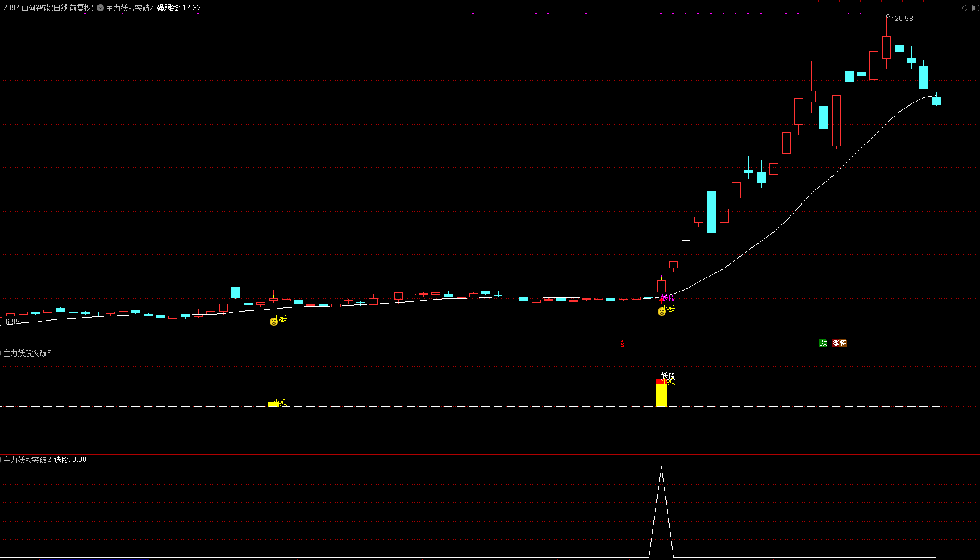
Task: Click the small yellow 小妖 bar in sub-panel
Action: [x=273, y=404]
